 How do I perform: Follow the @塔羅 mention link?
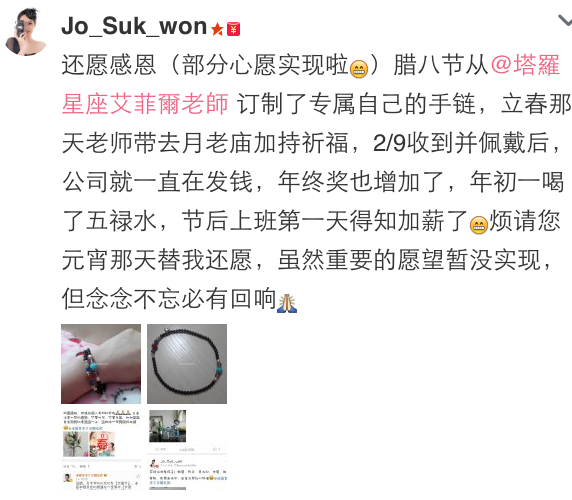525,65
